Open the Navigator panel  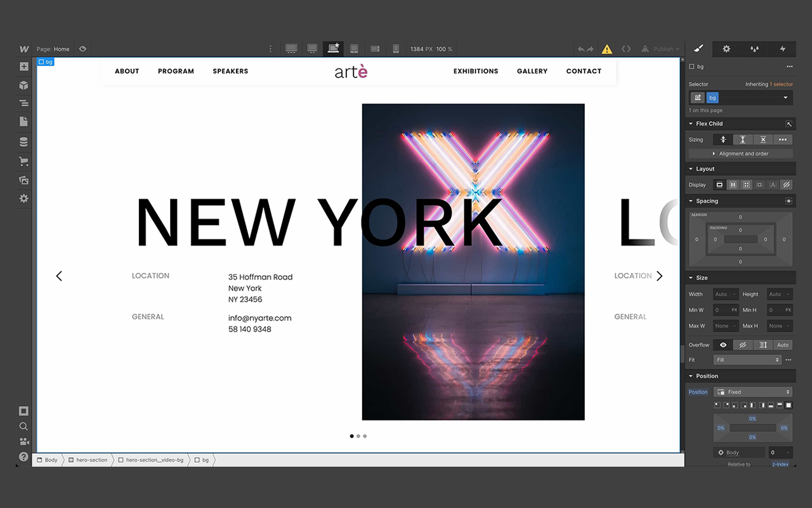23,102
